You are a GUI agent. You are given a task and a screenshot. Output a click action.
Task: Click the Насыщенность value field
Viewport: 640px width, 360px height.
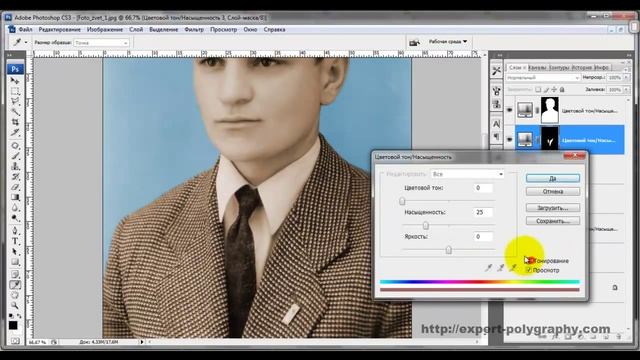(x=482, y=212)
